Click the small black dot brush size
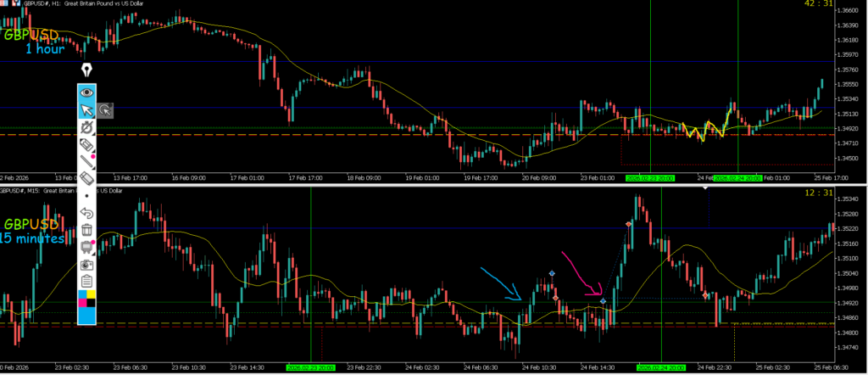Image resolution: width=868 pixels, height=375 pixels. (x=86, y=195)
